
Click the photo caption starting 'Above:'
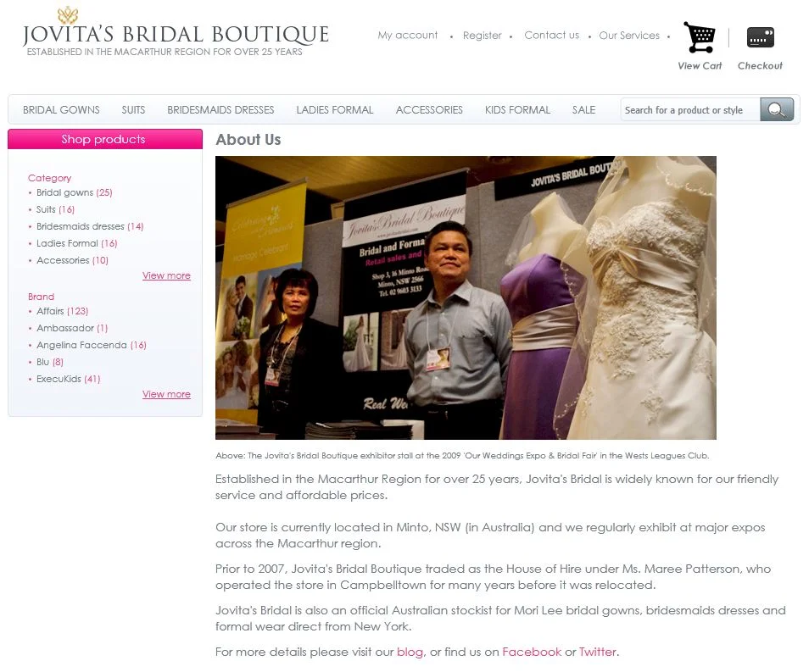coord(462,455)
